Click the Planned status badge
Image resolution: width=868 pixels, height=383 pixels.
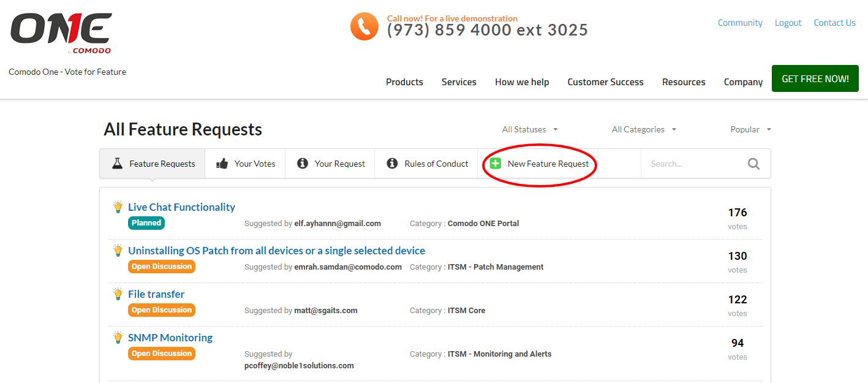(146, 223)
